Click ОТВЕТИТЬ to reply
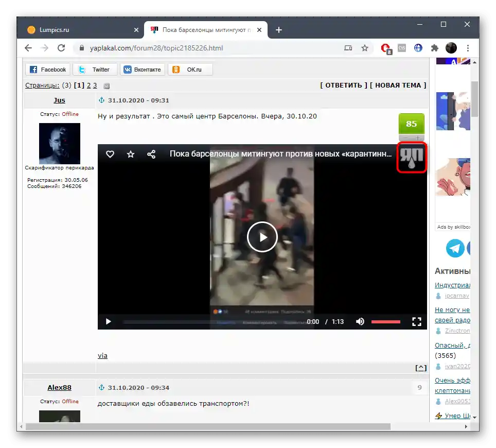The height and width of the screenshot is (448, 496). pos(344,85)
